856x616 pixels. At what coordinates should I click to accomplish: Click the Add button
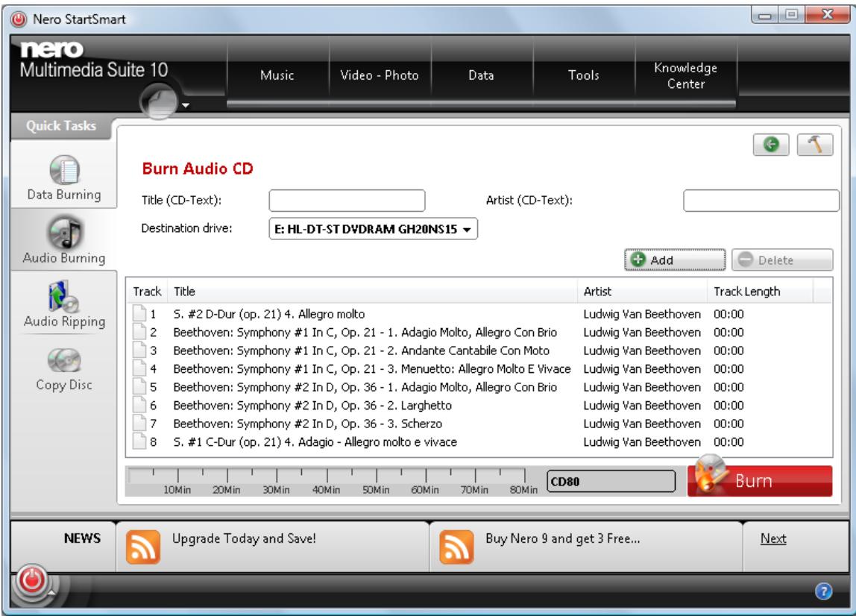point(675,260)
